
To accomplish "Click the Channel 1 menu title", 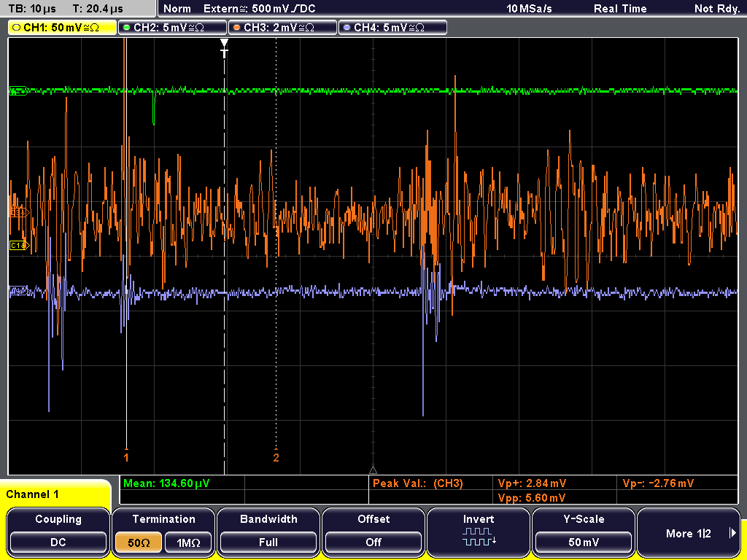I will pos(32,494).
